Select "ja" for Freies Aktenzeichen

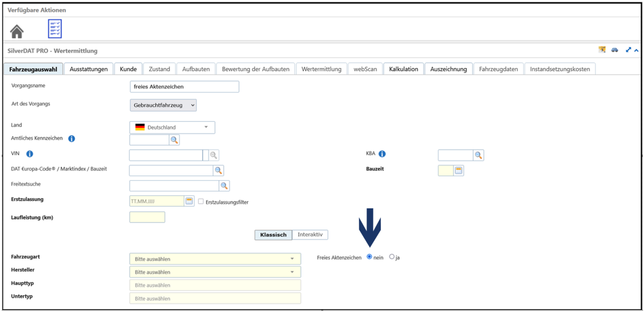click(x=392, y=257)
